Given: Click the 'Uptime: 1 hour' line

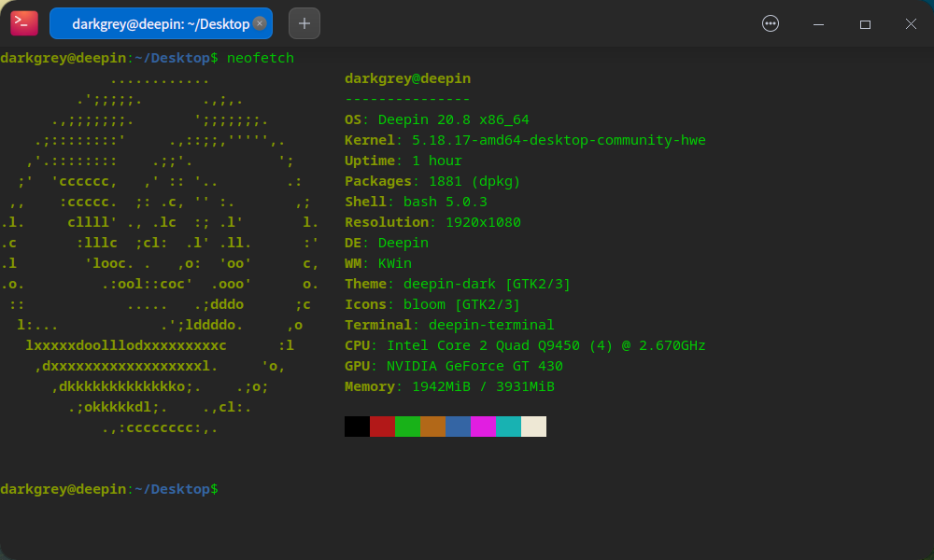Looking at the screenshot, I should [x=403, y=161].
